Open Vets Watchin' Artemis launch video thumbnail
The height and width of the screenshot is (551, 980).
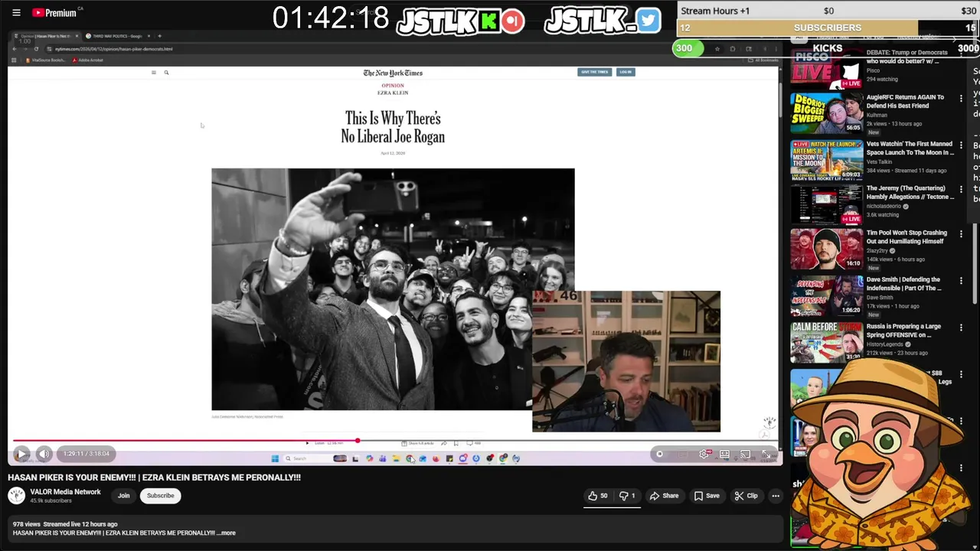[x=826, y=159]
